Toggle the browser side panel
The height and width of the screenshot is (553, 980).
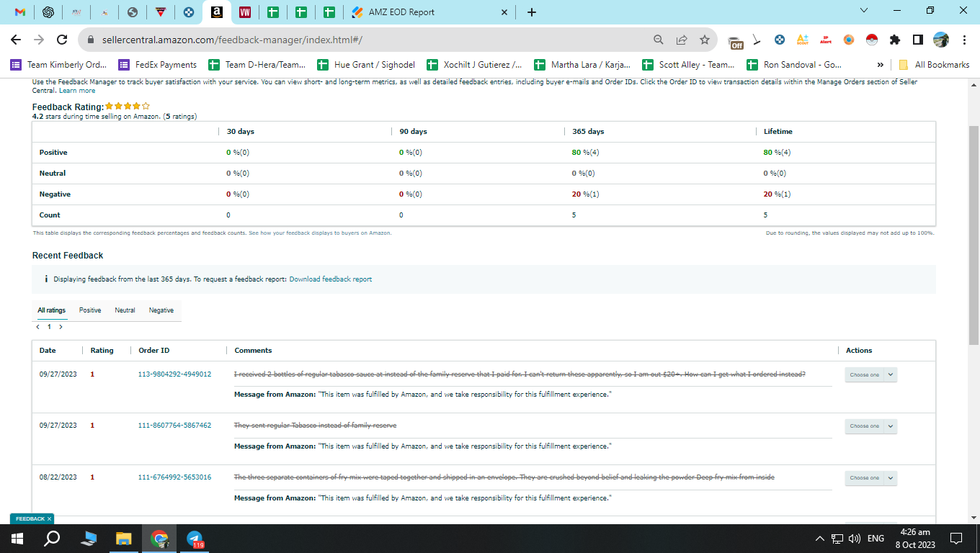pos(918,40)
